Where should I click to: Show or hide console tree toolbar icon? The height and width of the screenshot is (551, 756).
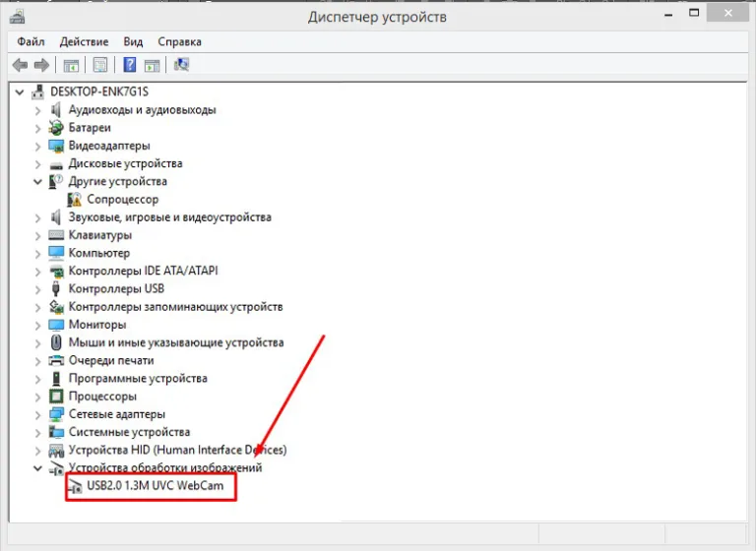[x=71, y=65]
